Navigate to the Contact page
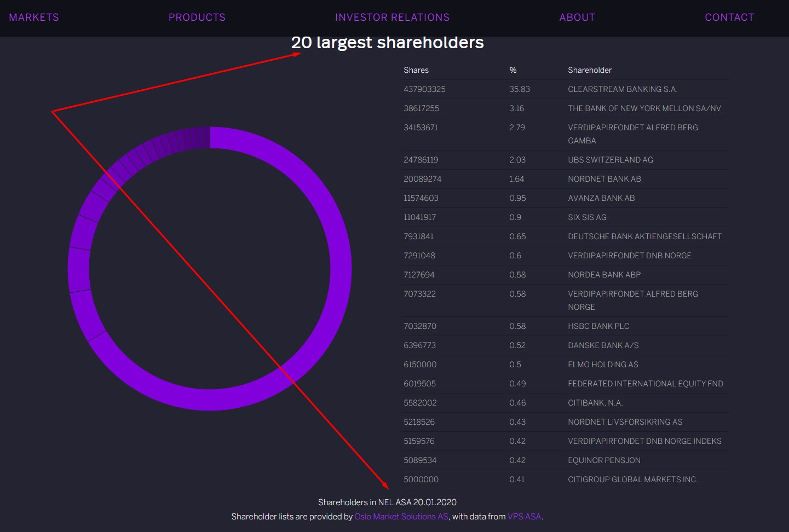789x532 pixels. click(x=729, y=18)
